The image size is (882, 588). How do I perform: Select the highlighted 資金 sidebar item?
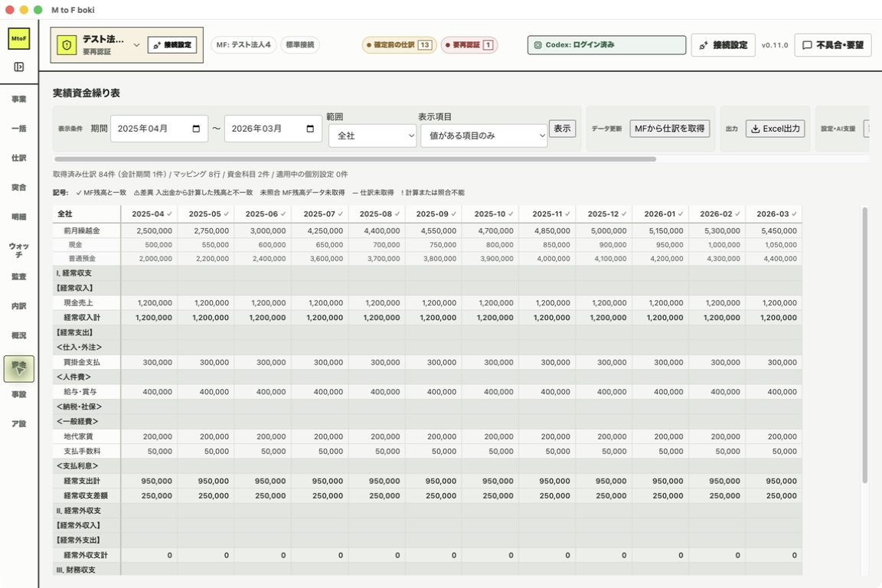point(18,368)
